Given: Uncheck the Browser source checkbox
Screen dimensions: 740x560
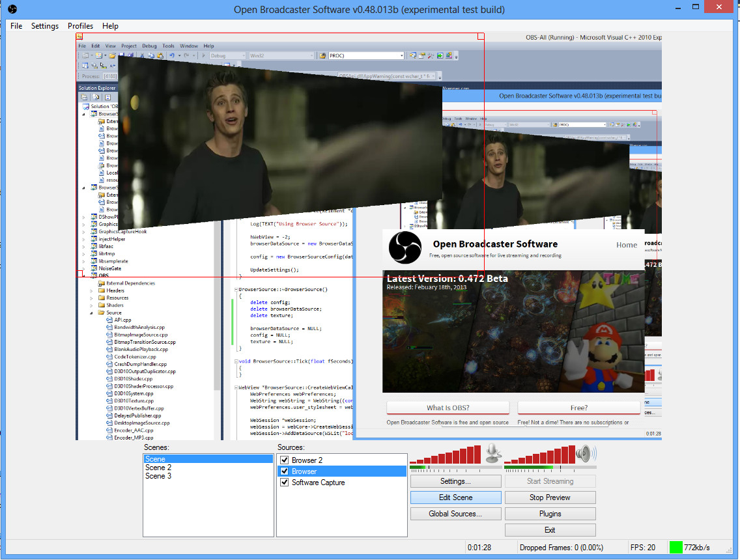Looking at the screenshot, I should pyautogui.click(x=284, y=471).
